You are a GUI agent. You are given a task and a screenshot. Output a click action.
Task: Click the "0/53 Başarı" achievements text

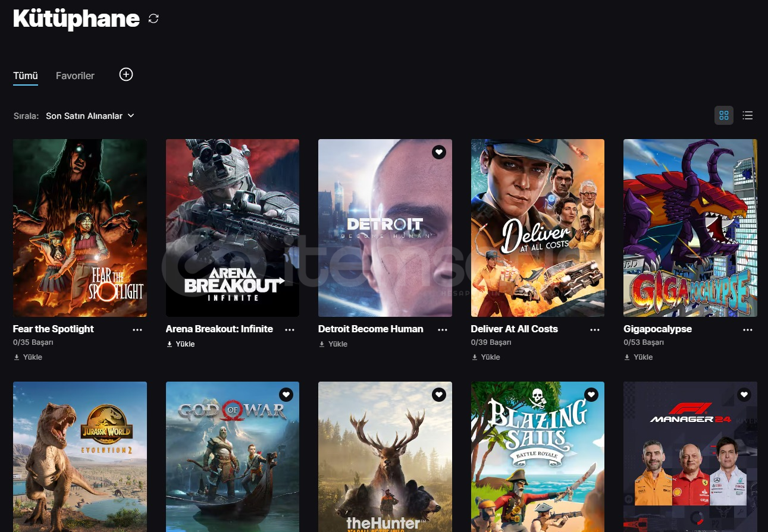644,343
